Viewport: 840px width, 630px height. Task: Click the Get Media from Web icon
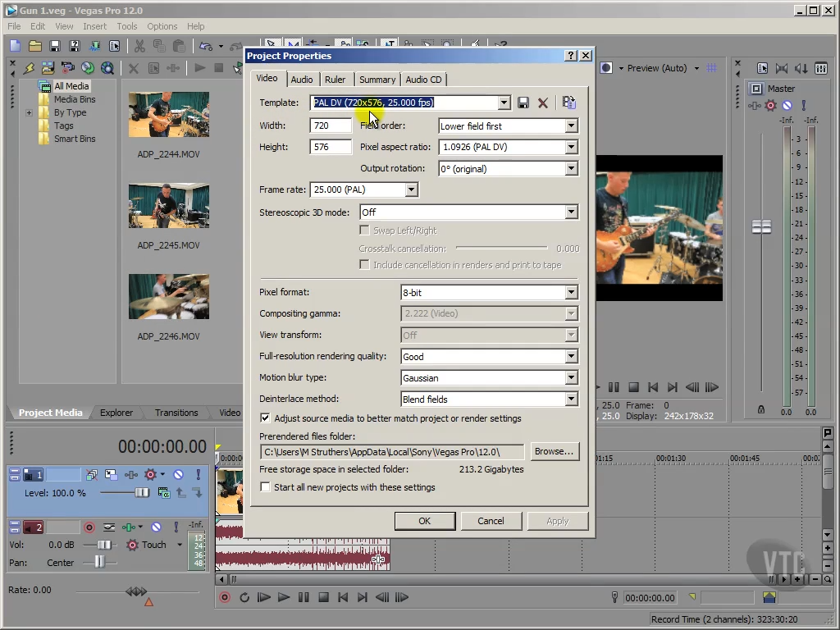[x=107, y=68]
